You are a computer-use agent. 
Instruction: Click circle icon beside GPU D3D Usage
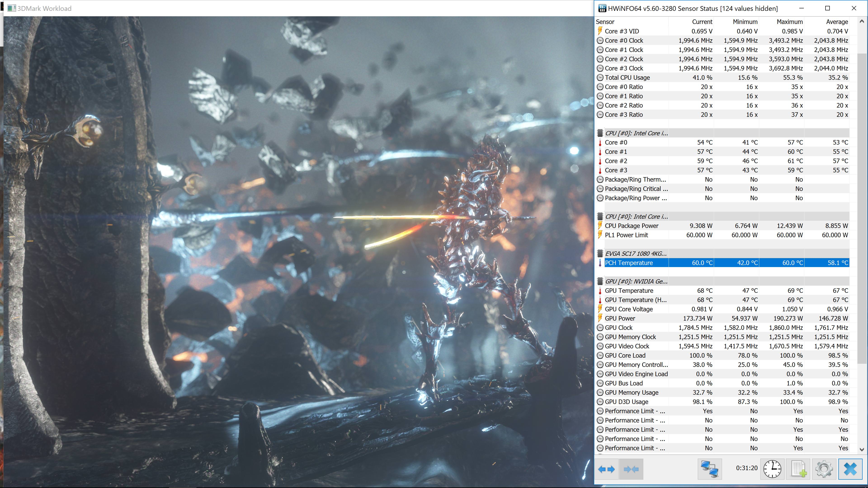pyautogui.click(x=600, y=402)
